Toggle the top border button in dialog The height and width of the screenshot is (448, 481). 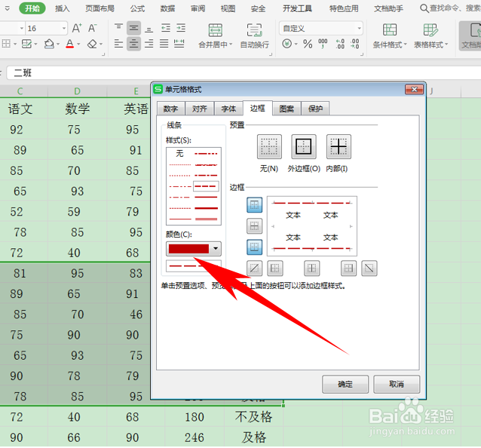(254, 205)
